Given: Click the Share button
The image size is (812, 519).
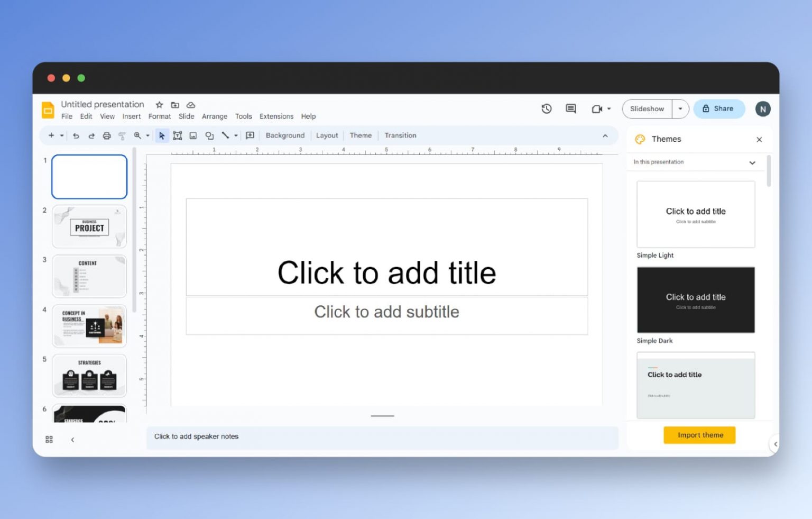Looking at the screenshot, I should 719,108.
